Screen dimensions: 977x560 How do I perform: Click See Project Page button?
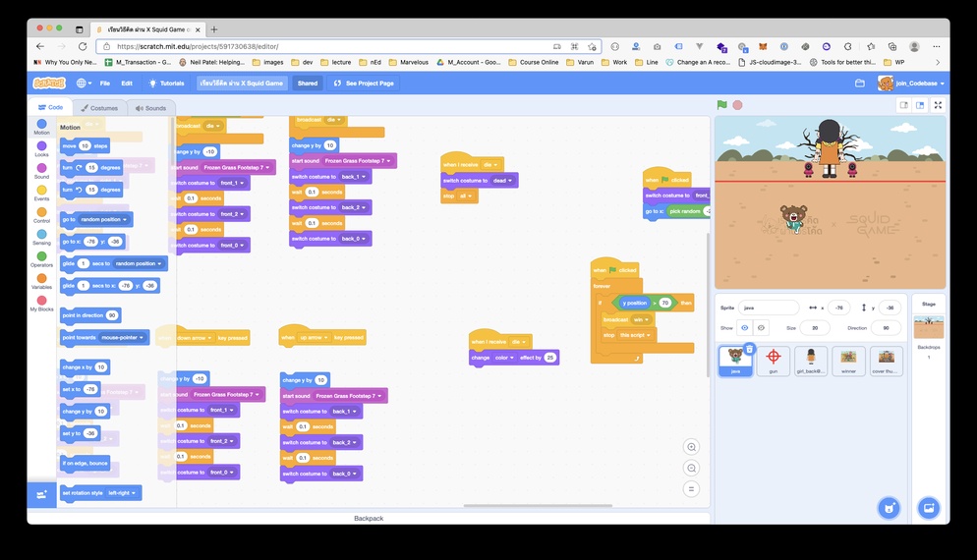[x=364, y=83]
